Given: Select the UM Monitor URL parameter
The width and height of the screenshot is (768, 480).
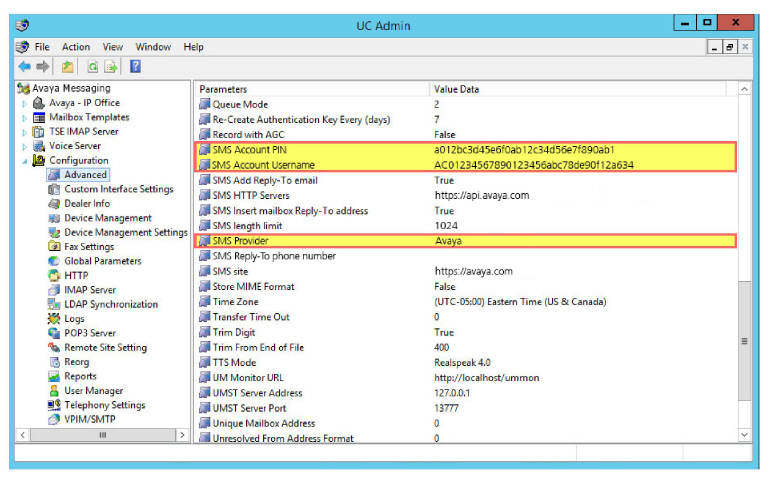Looking at the screenshot, I should (x=248, y=378).
